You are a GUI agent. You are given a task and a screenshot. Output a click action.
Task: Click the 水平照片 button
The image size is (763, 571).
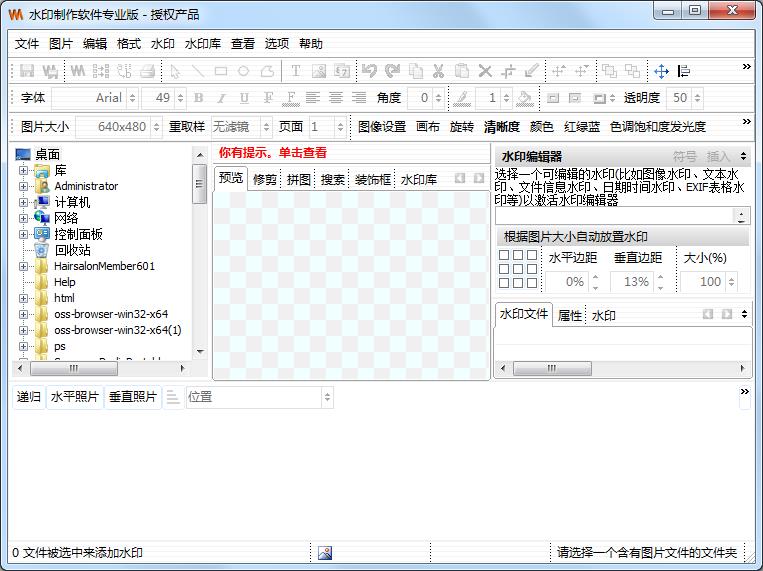[75, 397]
